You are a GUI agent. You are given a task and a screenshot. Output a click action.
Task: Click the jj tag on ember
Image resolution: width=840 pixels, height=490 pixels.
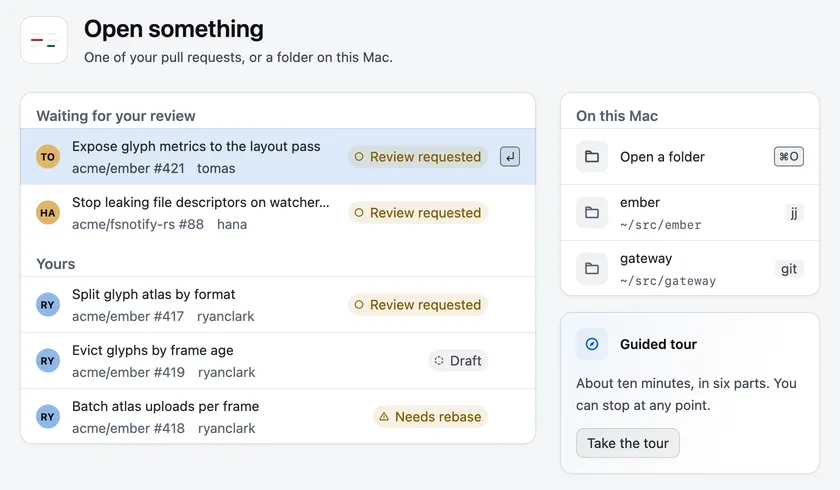794,213
